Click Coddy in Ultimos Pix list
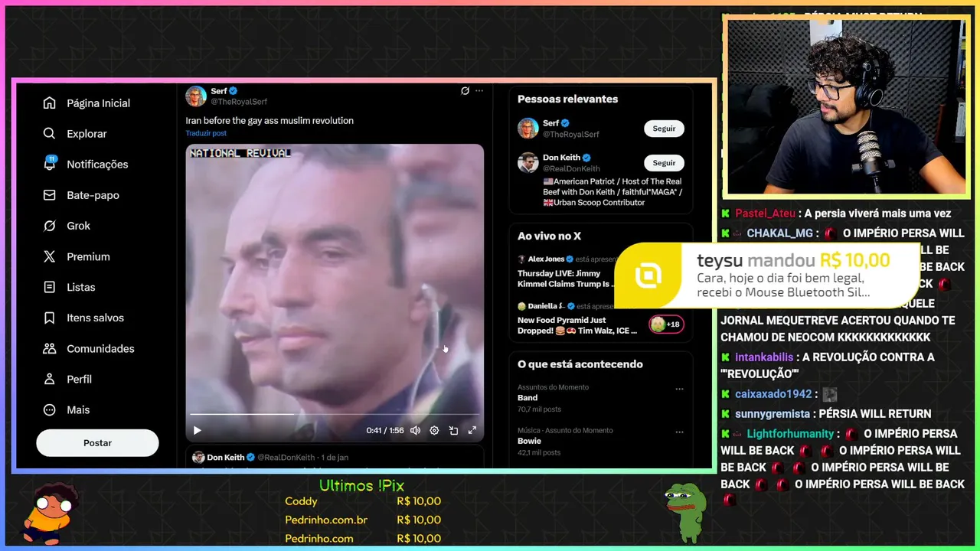The width and height of the screenshot is (980, 551). 301,501
